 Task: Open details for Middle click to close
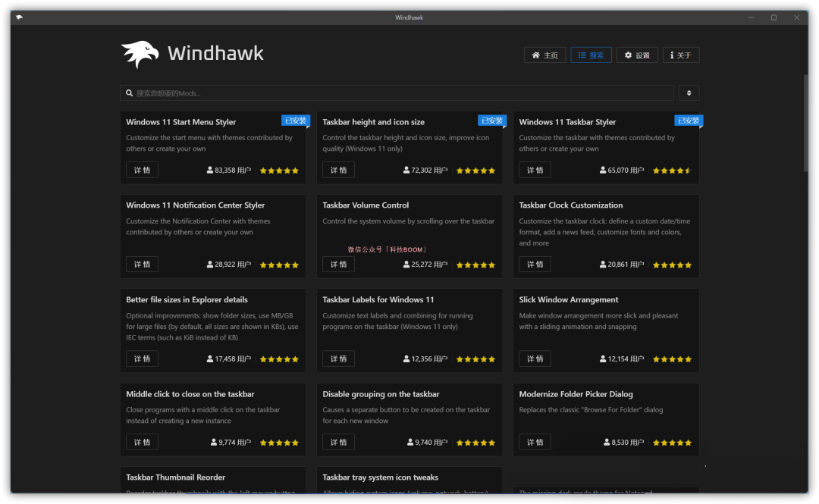point(142,443)
